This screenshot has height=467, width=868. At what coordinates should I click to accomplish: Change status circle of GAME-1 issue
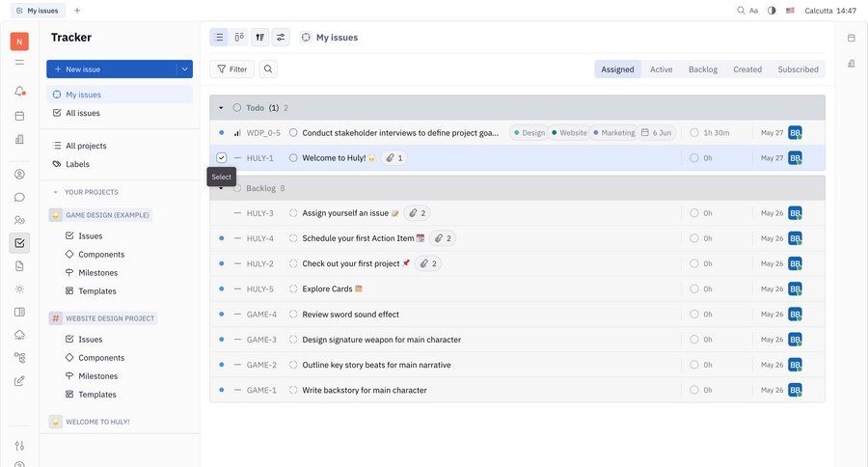tap(293, 390)
